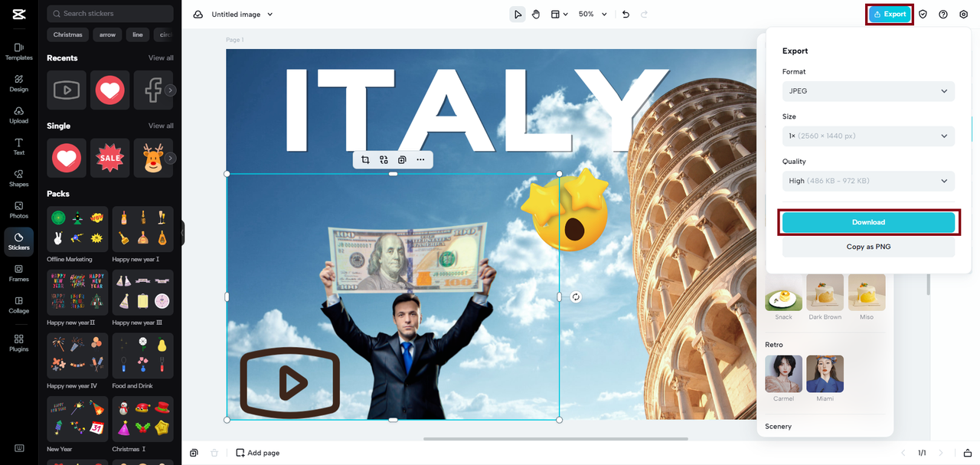
Task: Select the Christmas search tag
Action: click(68, 34)
